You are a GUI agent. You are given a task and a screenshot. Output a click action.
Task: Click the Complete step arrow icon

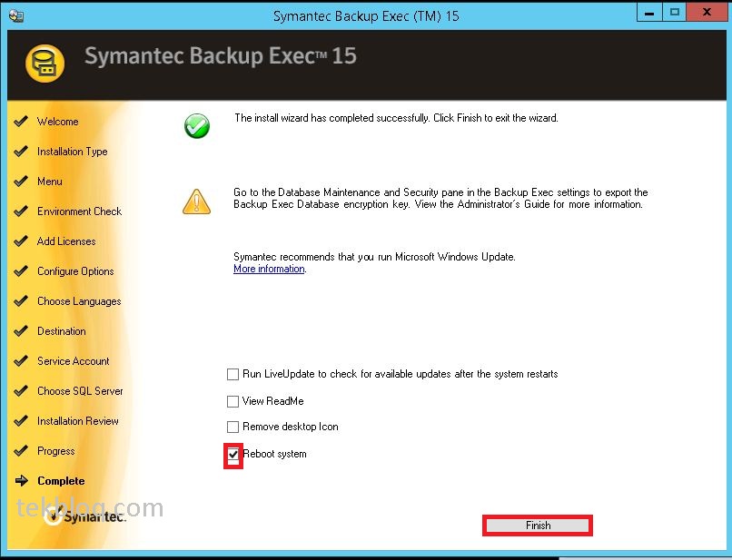coord(22,481)
